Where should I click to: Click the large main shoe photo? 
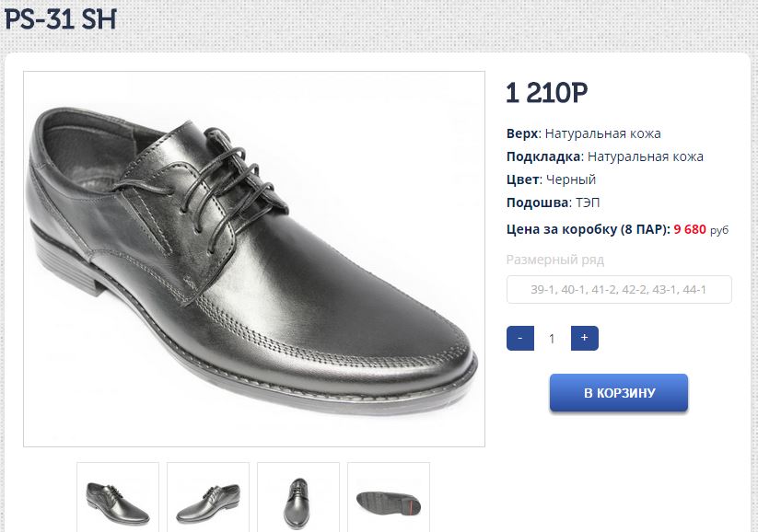click(254, 259)
